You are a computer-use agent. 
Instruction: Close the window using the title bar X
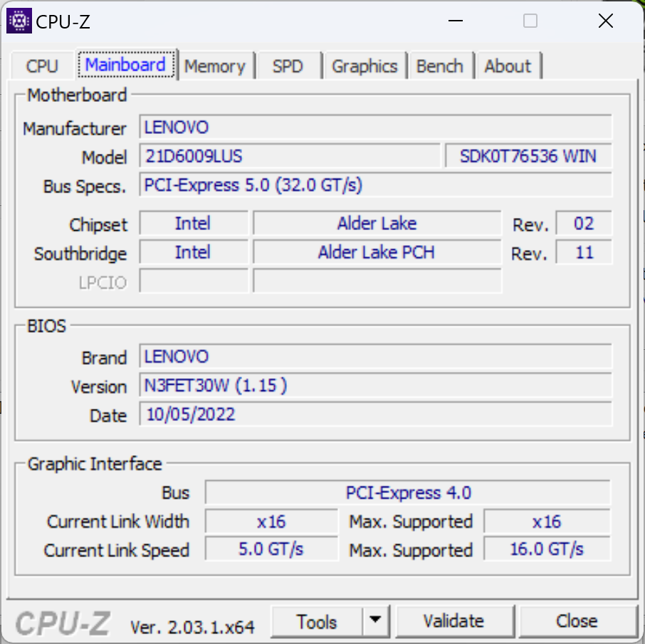tap(605, 21)
